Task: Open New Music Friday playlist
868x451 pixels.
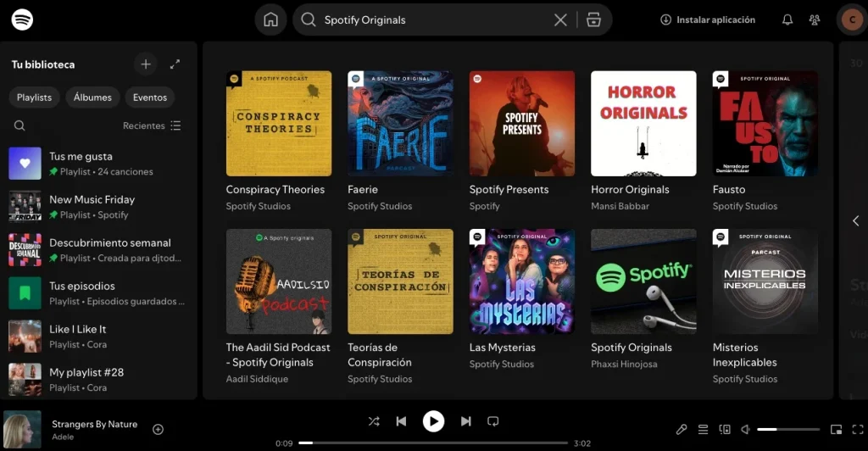Action: (98, 206)
